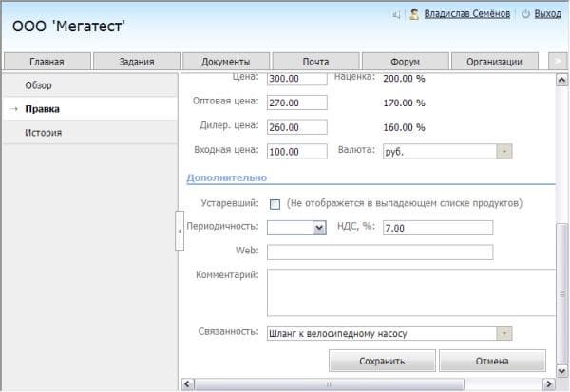The height and width of the screenshot is (392, 570).
Task: Click the Комментарий text area
Action: 411,292
